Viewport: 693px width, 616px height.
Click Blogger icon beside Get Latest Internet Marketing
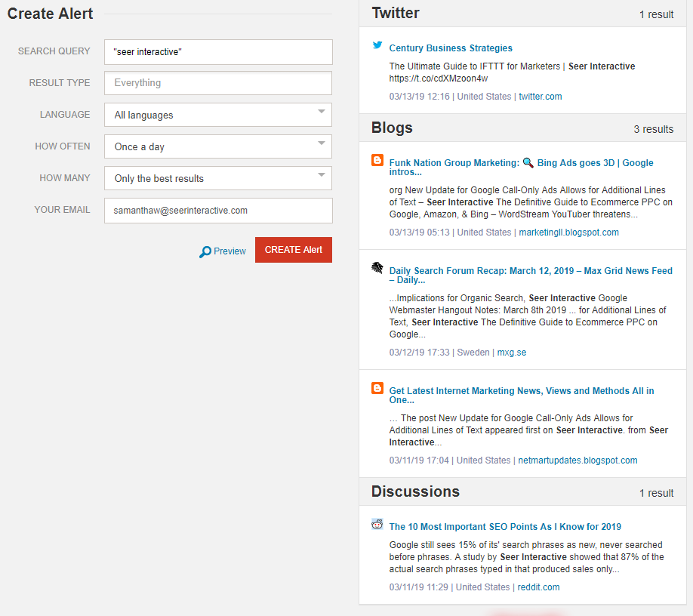(377, 388)
